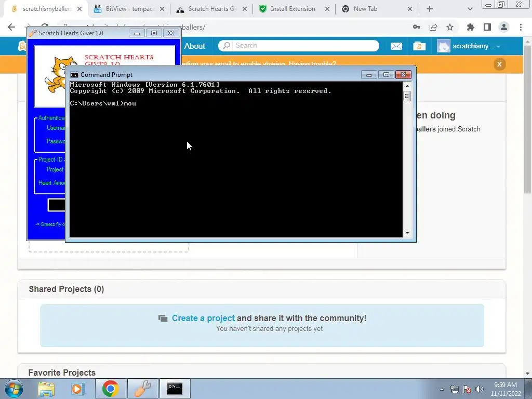Open a new browser tab with plus button

pos(430,9)
